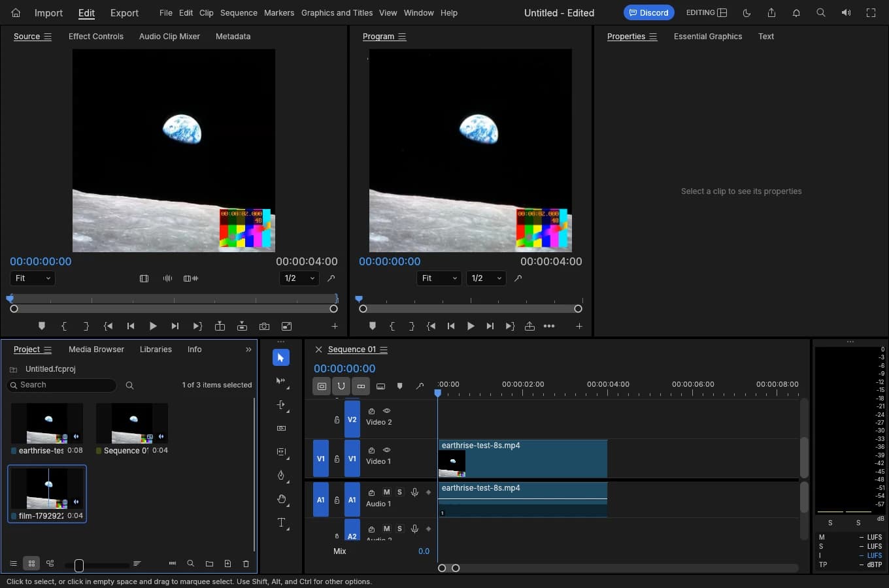Select the Ripple Edit tool
Viewport: 889px width, 588px height.
click(x=281, y=405)
